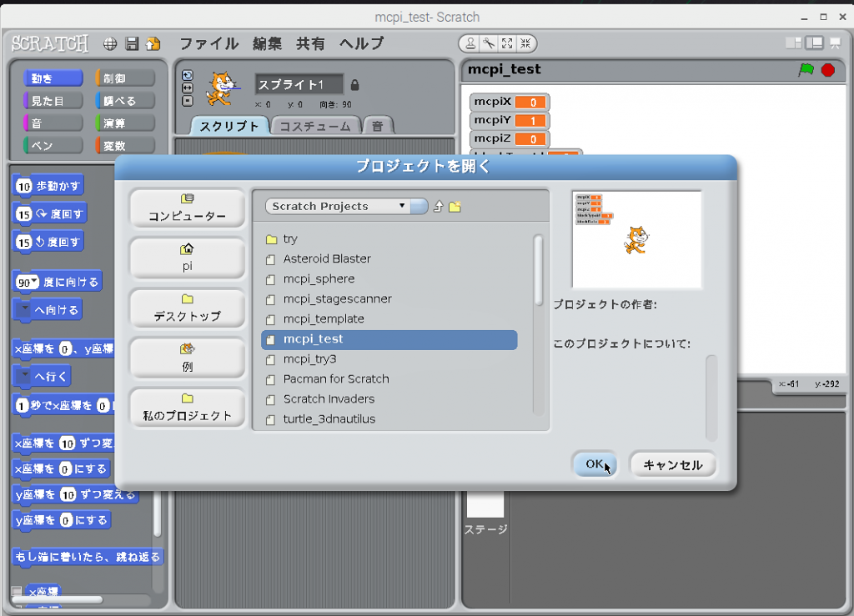
Task: Select the 制御 block category
Action: pos(125,78)
